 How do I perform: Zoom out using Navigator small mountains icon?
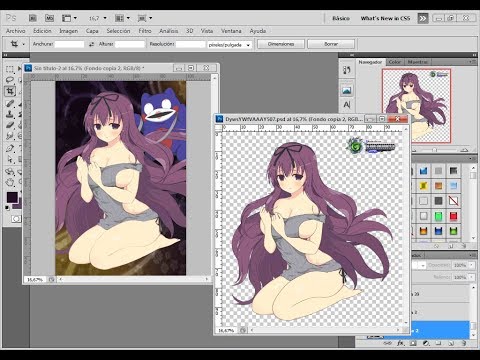[x=414, y=150]
